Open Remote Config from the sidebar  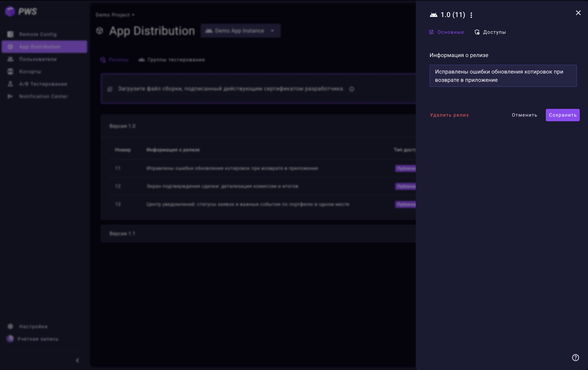pyautogui.click(x=38, y=34)
